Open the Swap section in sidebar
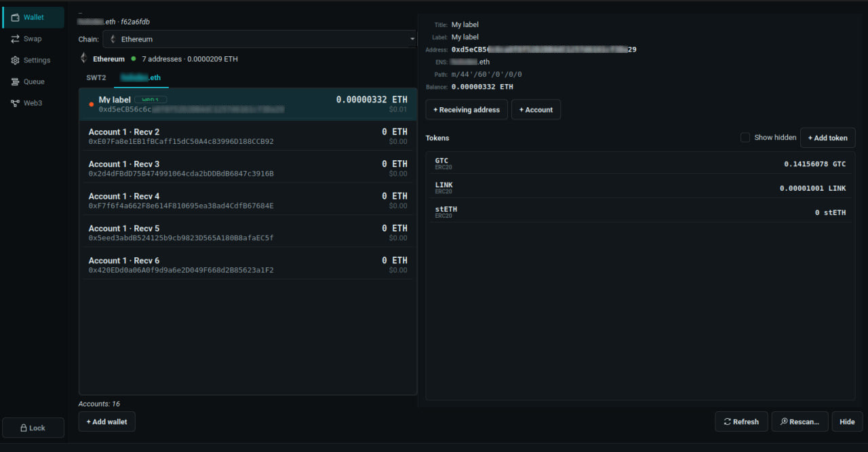This screenshot has width=868, height=452. [x=33, y=39]
